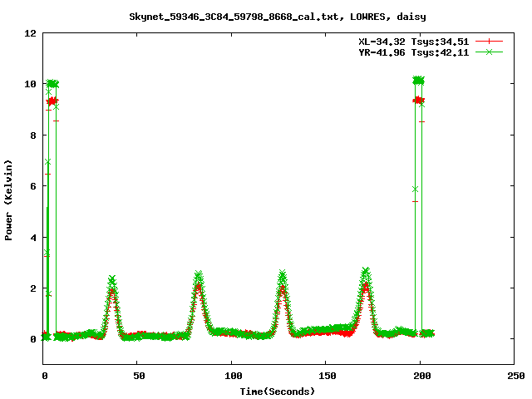Click the x-axis tick label '250'
This screenshot has width=532, height=399.
(x=516, y=376)
